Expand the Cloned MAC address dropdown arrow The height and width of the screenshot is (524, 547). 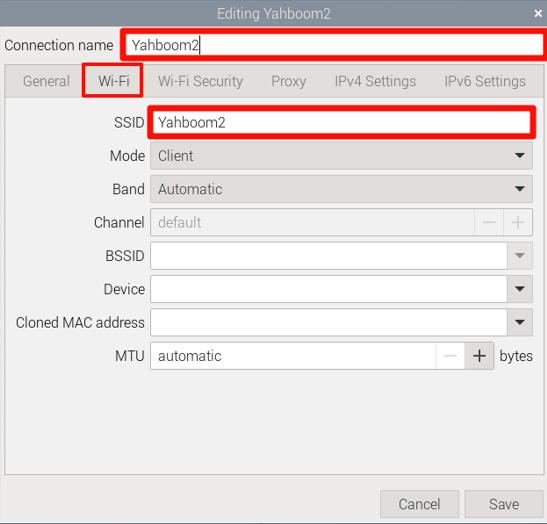[x=520, y=322]
